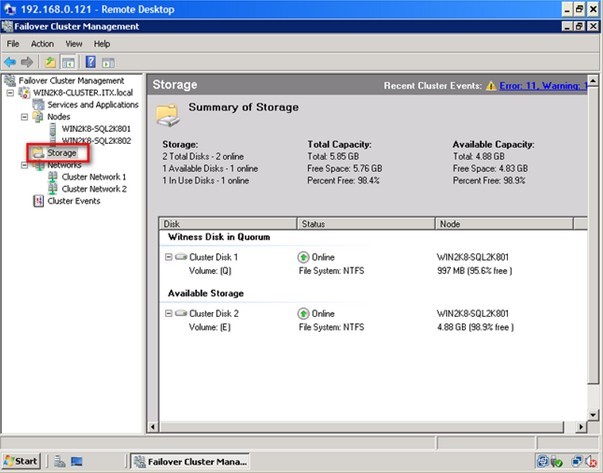Click the Cluster Disk 1 drive icon
Image resolution: width=603 pixels, height=473 pixels.
(x=181, y=256)
